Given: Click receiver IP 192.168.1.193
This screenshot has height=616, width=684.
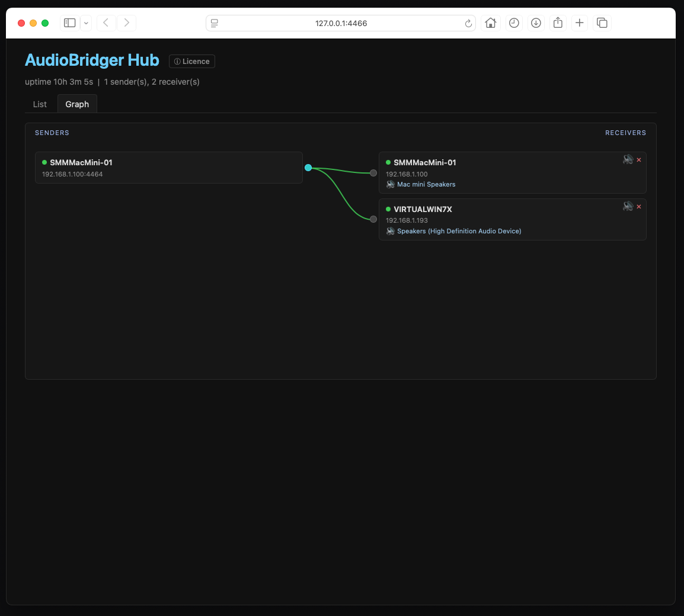Looking at the screenshot, I should tap(407, 220).
